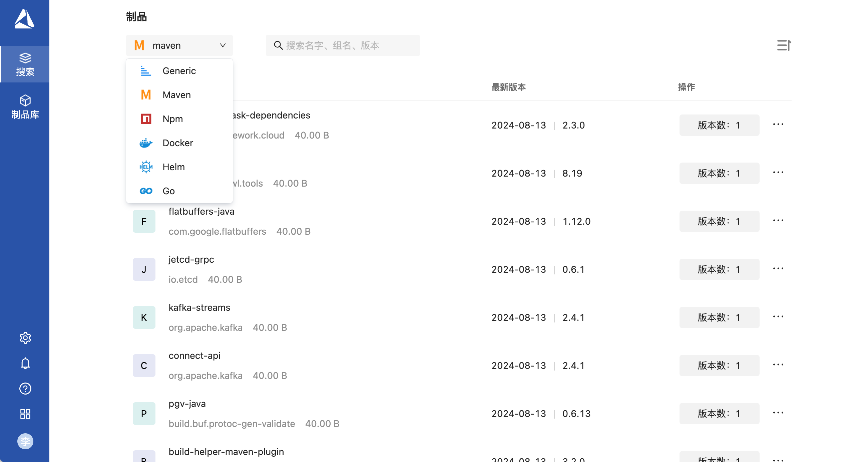
Task: Click the app logo at top
Action: click(x=24, y=19)
